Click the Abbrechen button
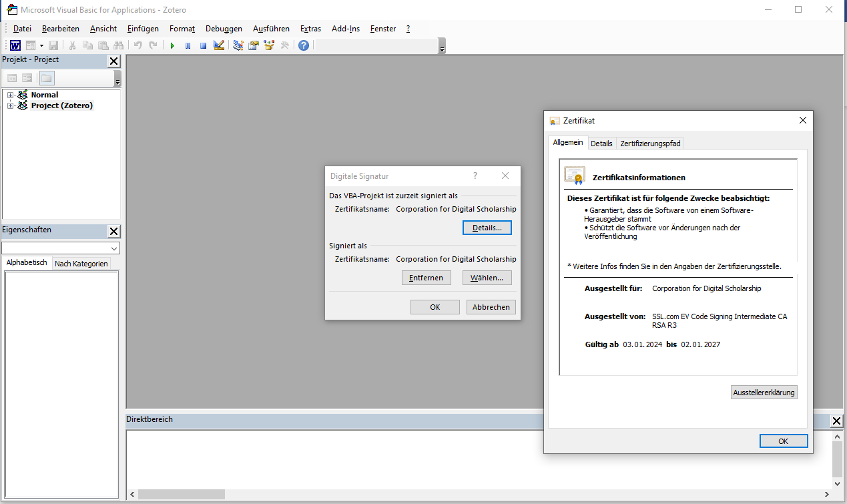Screen dimensions: 847x504 click(x=491, y=307)
